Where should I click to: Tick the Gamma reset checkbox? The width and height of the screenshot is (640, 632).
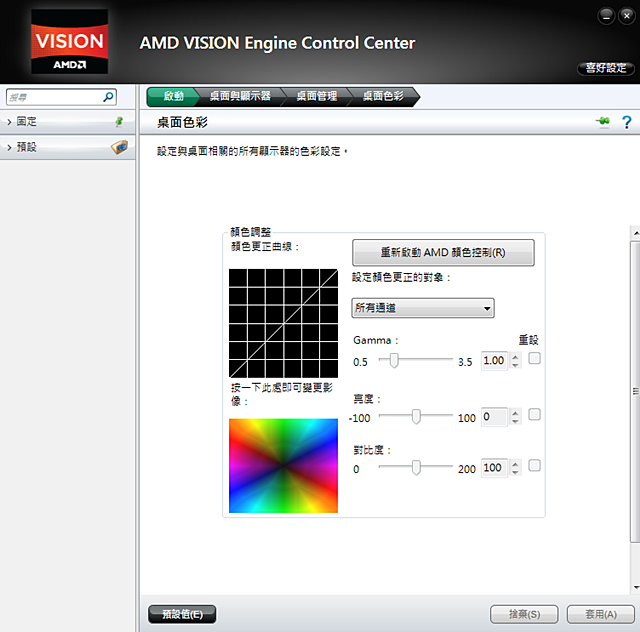534,358
